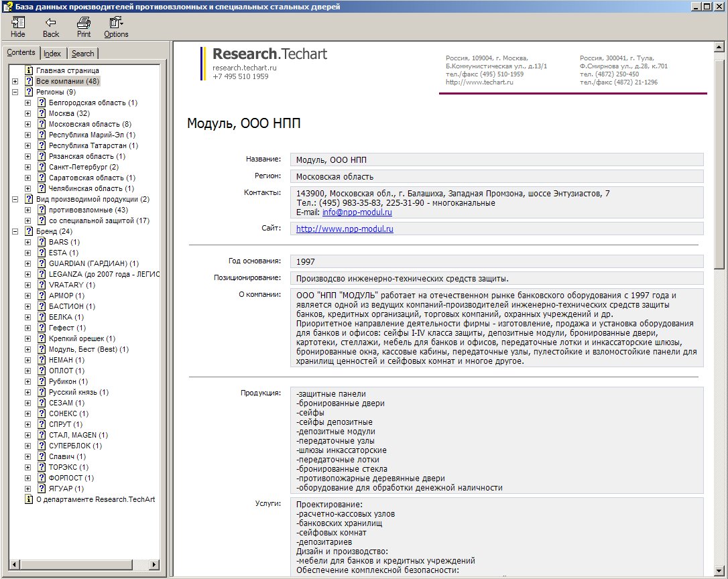The width and height of the screenshot is (728, 579).
Task: Collapse the Бренд (24) node
Action: coord(15,231)
